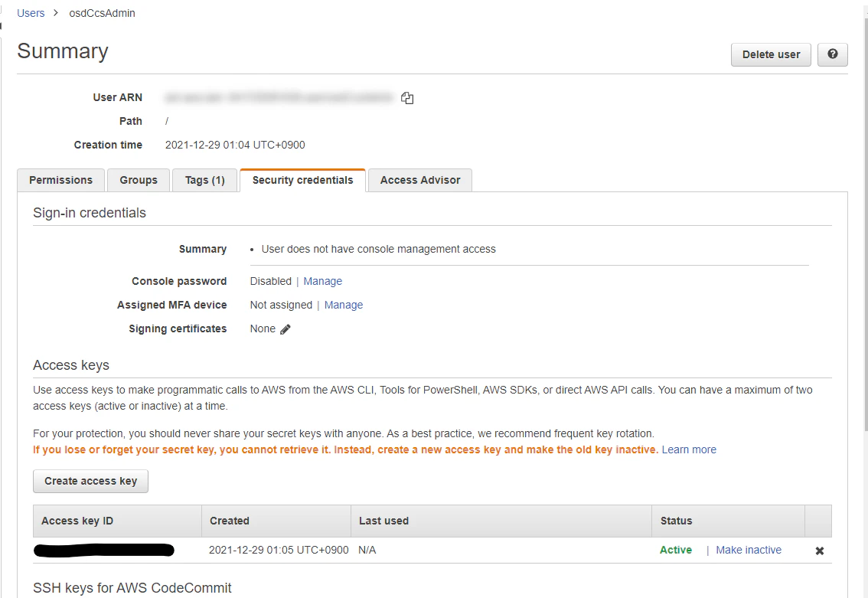Click the osdCcsAdmin breadcrumb text
Screen dimensions: 868x598
click(x=102, y=13)
